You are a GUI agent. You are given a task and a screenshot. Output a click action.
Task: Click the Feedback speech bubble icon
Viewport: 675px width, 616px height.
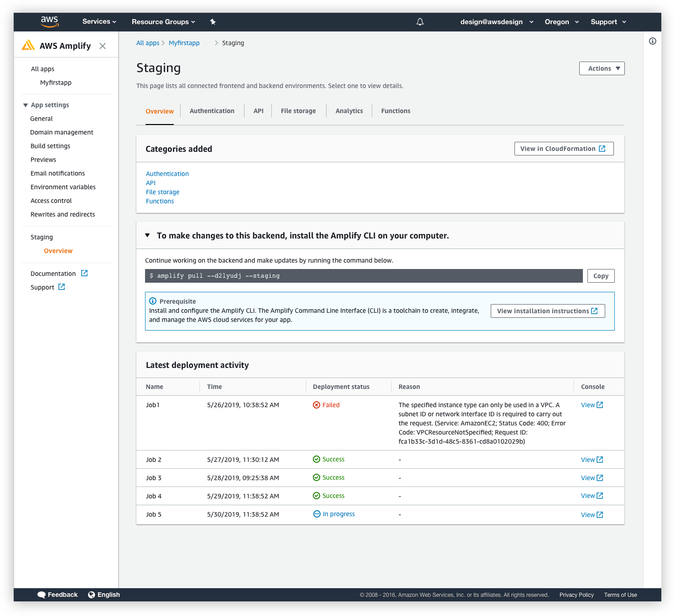point(42,595)
